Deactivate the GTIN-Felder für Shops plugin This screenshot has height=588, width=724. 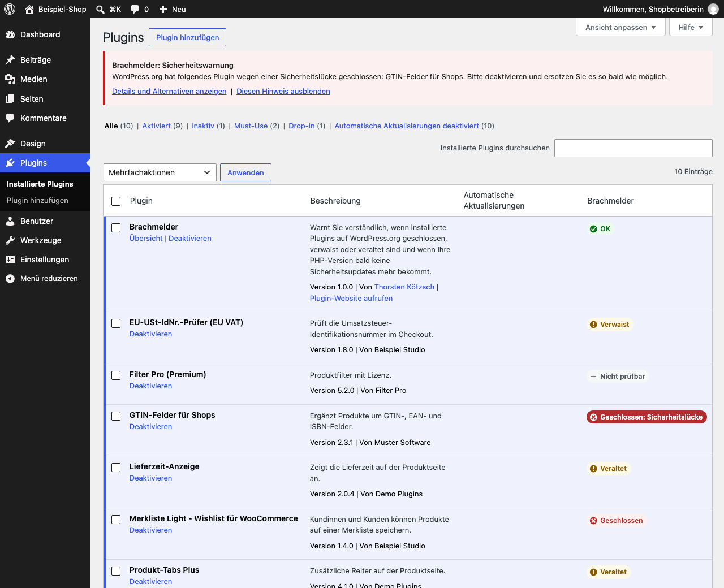tap(150, 426)
